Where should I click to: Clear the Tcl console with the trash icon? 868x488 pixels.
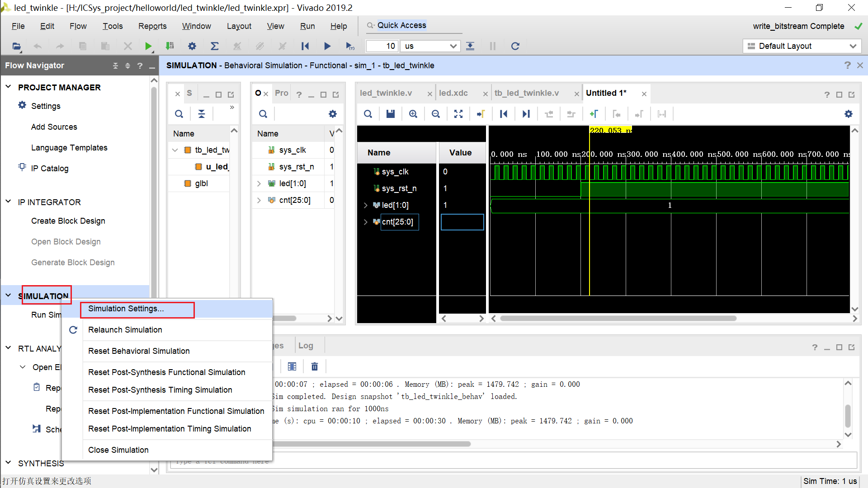point(315,366)
